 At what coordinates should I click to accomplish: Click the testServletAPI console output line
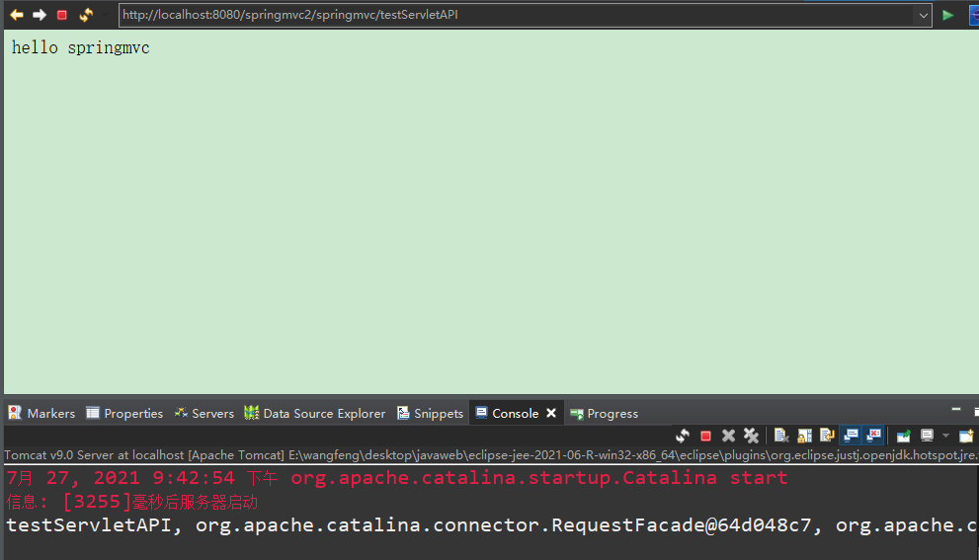point(492,525)
